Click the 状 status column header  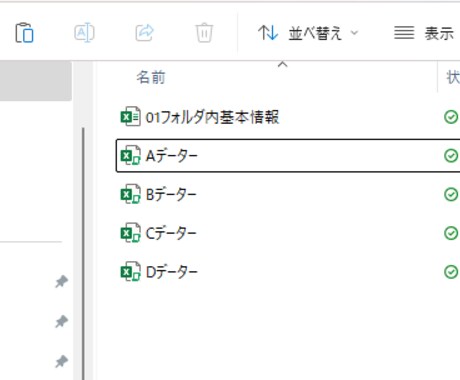453,77
